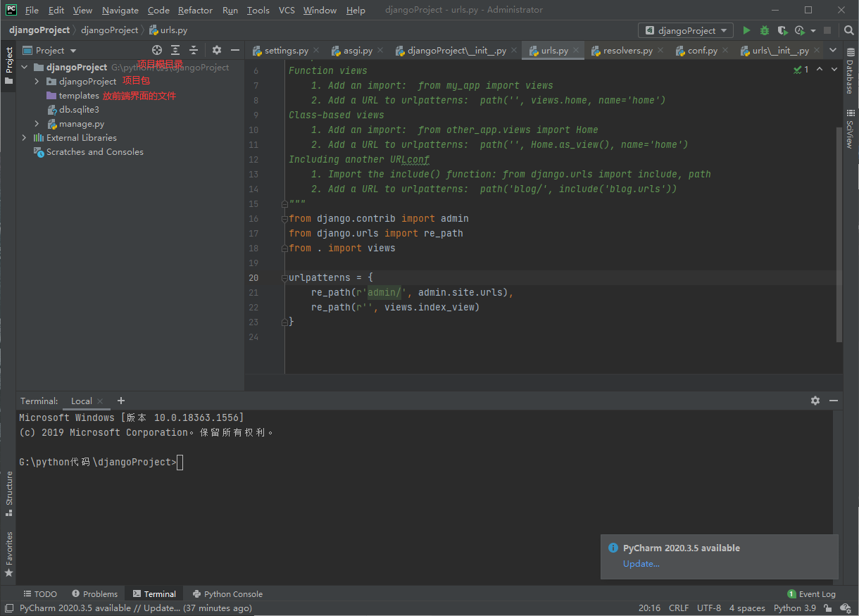Screen dimensions: 859x616
Task: Click the green Run button
Action: tap(746, 31)
